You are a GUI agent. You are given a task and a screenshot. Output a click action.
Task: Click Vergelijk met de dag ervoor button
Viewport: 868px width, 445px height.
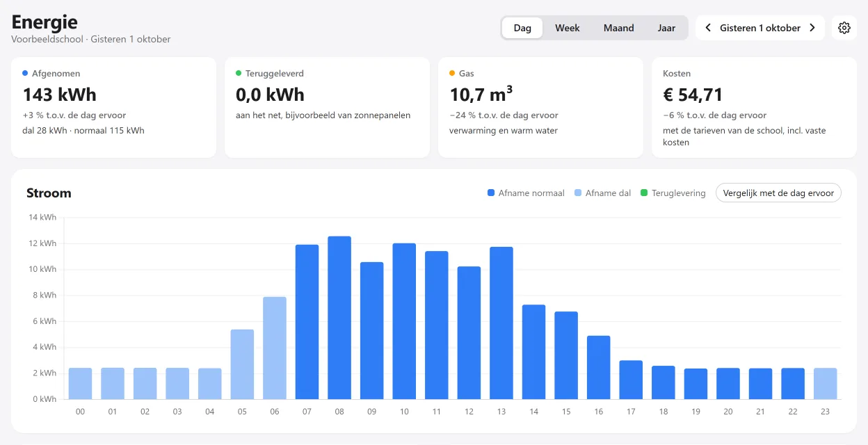[x=778, y=193]
